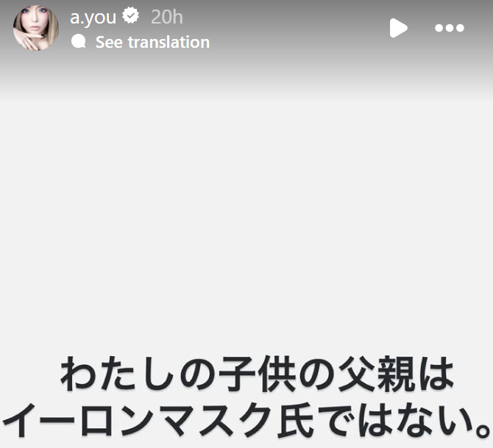Click the empty header space left of the play button
Screen dimensions: 493x448
pos(299,28)
